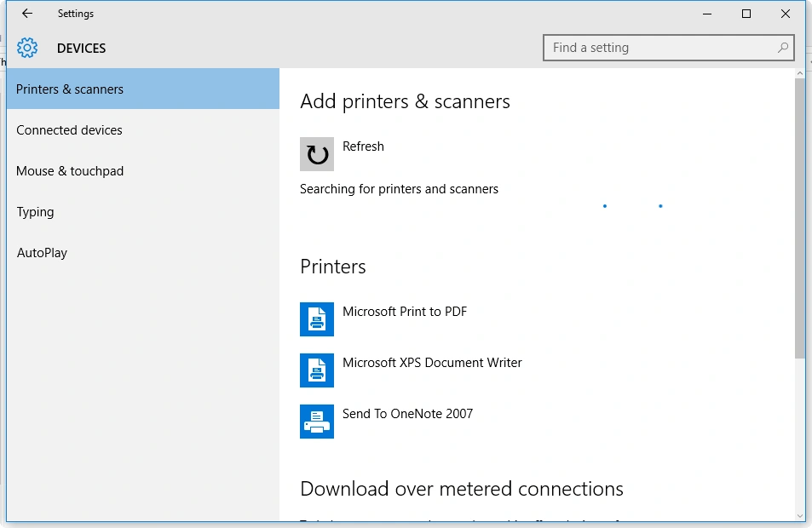Click the vertical scrollbar thumb
The image size is (812, 528).
[x=799, y=218]
